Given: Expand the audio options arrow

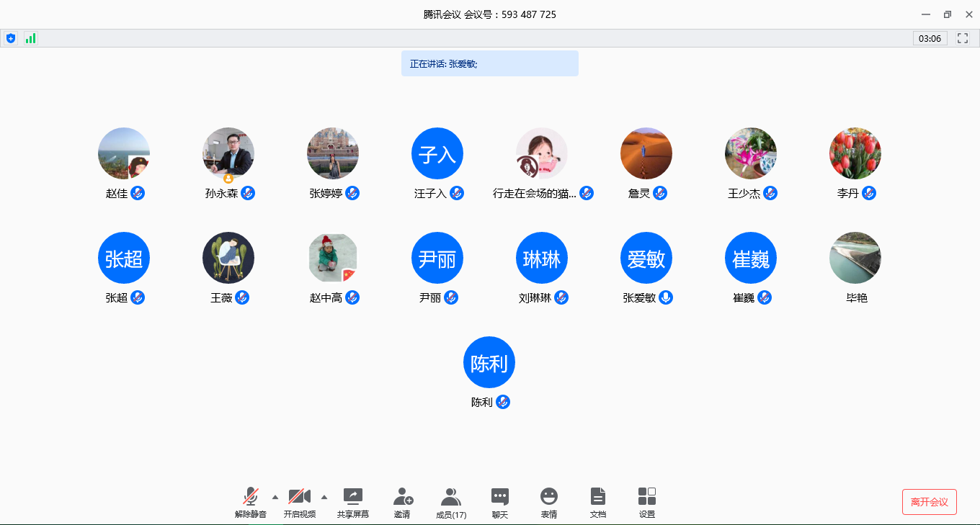Looking at the screenshot, I should pyautogui.click(x=275, y=497).
